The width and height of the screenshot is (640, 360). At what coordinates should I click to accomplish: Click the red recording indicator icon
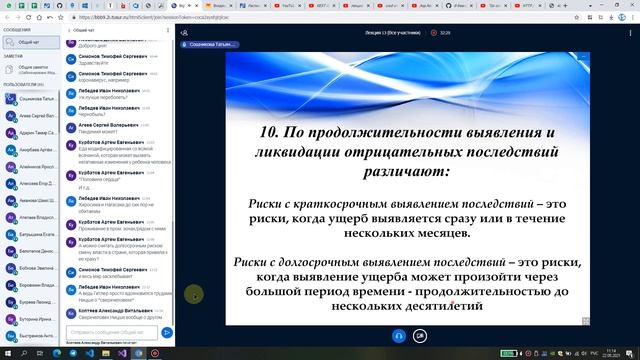coord(434,33)
